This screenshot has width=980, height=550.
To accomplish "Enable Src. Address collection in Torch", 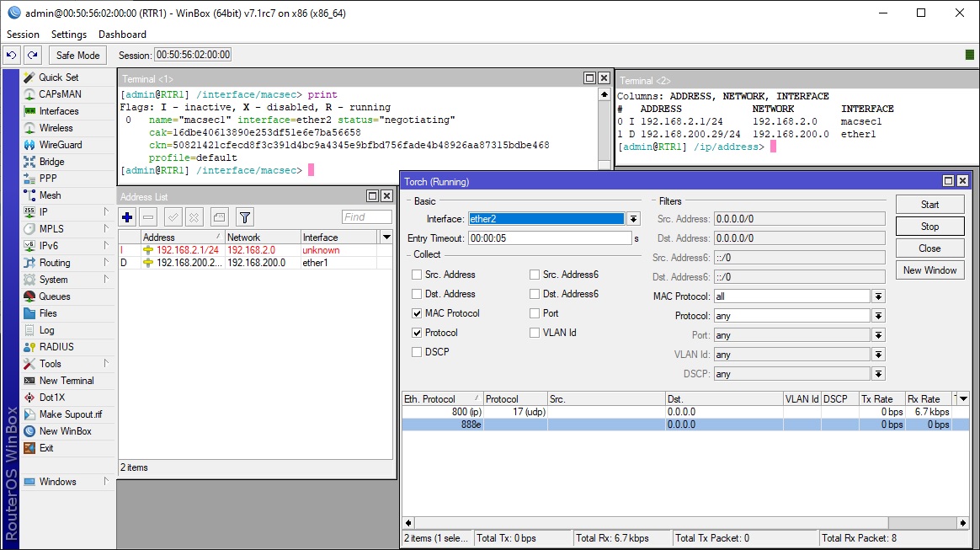I will pos(416,274).
